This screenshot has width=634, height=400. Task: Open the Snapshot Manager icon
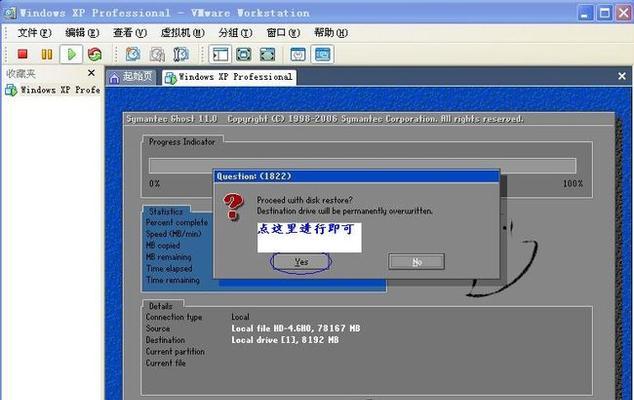click(181, 54)
